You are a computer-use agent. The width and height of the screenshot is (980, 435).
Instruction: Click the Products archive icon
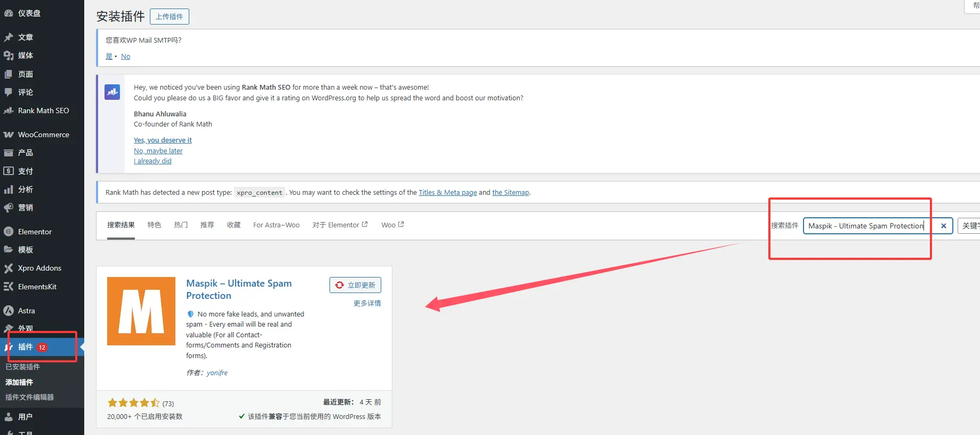[9, 153]
